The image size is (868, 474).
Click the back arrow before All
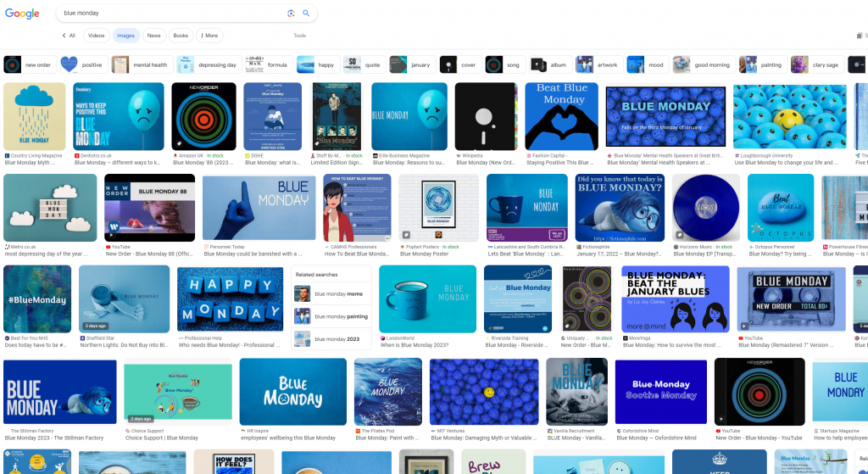pyautogui.click(x=64, y=36)
